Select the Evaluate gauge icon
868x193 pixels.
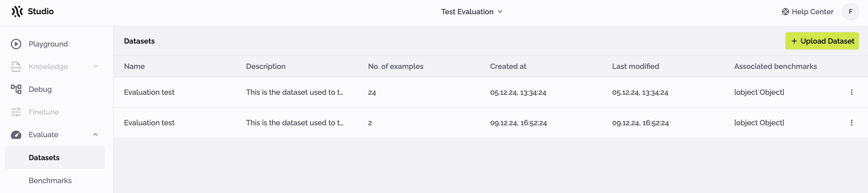click(x=16, y=134)
